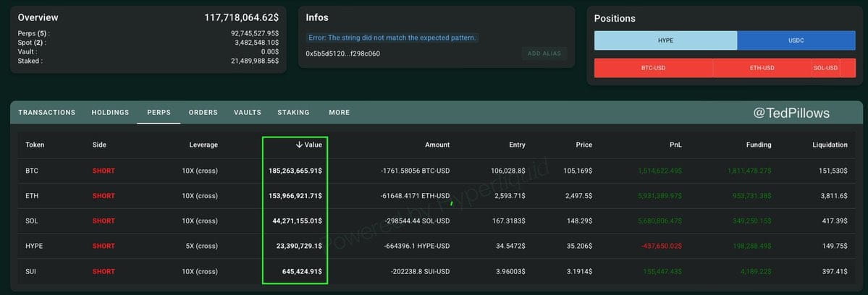Viewport: 868px width, 295px height.
Task: Expand the More menu
Action: click(340, 112)
